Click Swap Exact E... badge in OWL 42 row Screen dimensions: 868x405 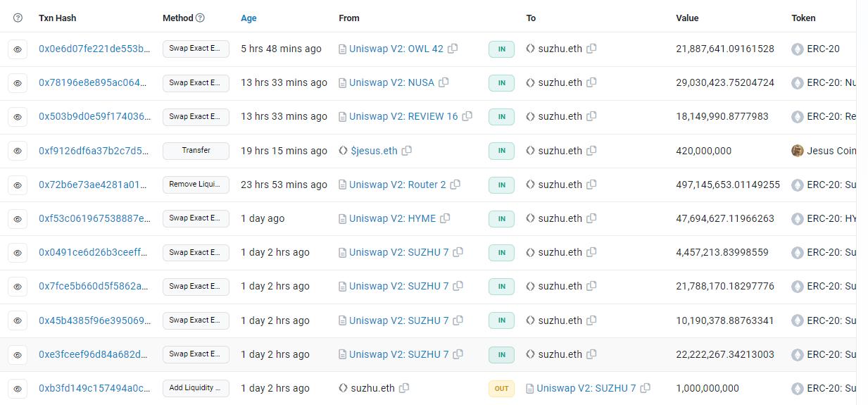(196, 49)
